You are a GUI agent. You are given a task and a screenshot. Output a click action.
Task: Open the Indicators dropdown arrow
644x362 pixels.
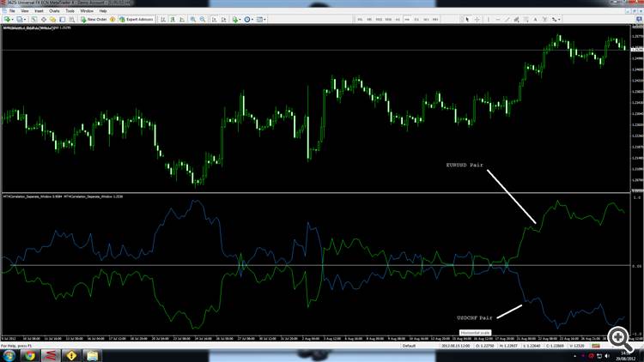tap(240, 19)
